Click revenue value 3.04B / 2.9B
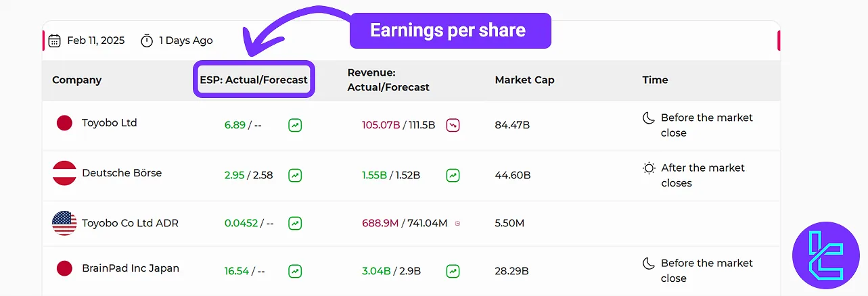Screen dimensions: 868x296 [x=391, y=271]
